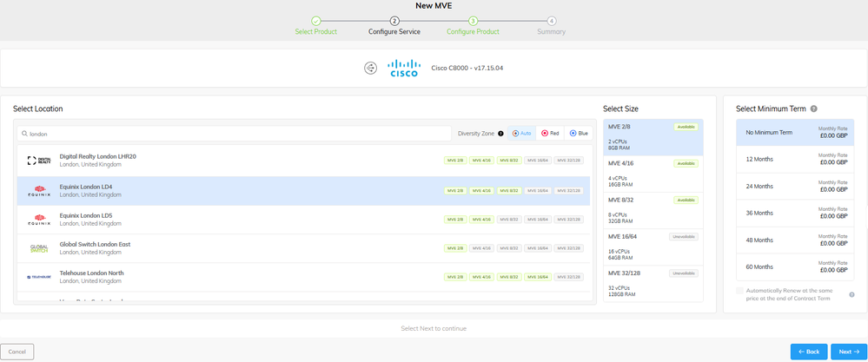Click the Cancel button
Screen dimensions: 868x362
17,352
